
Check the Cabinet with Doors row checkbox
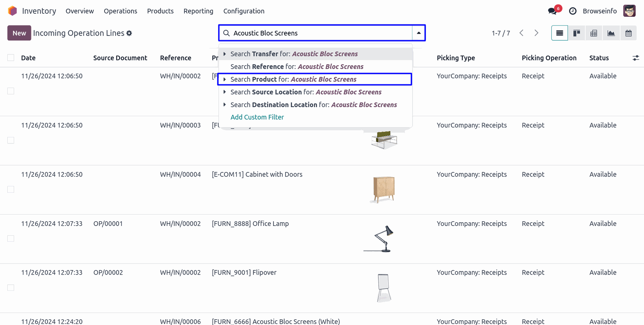(x=11, y=189)
